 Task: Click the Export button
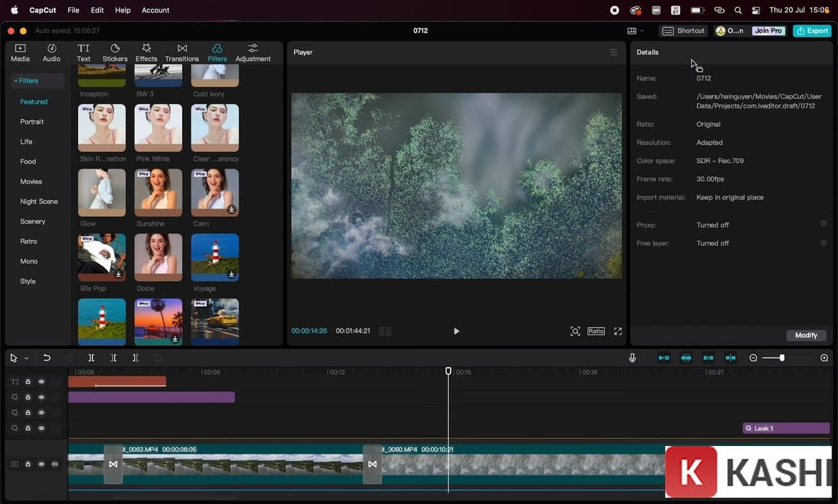click(812, 30)
